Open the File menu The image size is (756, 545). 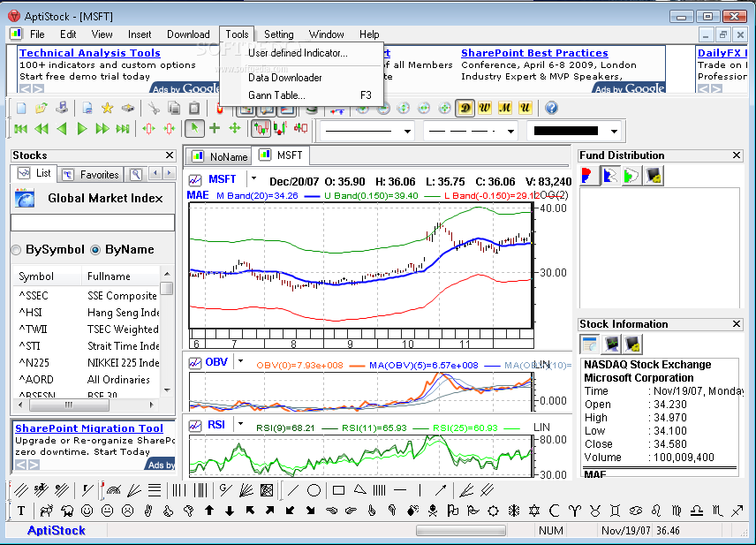pos(37,34)
